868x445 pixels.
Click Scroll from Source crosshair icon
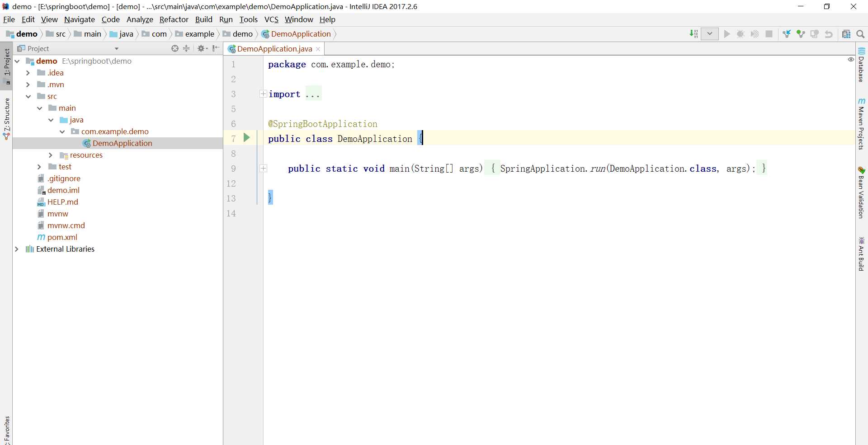tap(175, 48)
